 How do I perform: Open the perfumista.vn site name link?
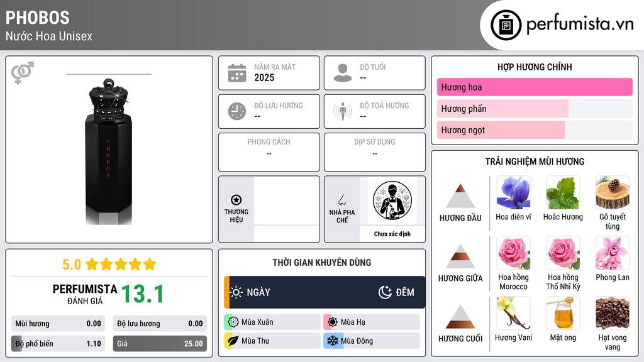coord(580,25)
